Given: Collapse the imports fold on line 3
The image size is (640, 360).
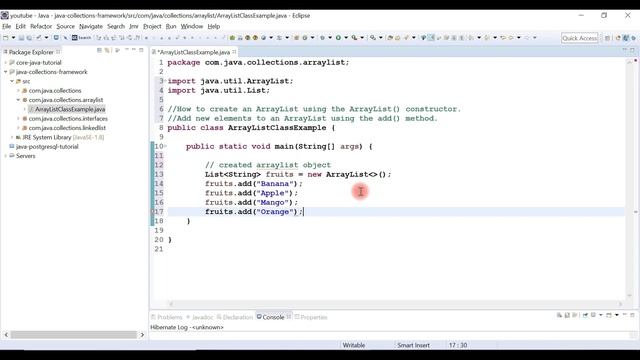Looking at the screenshot, I should click(165, 81).
